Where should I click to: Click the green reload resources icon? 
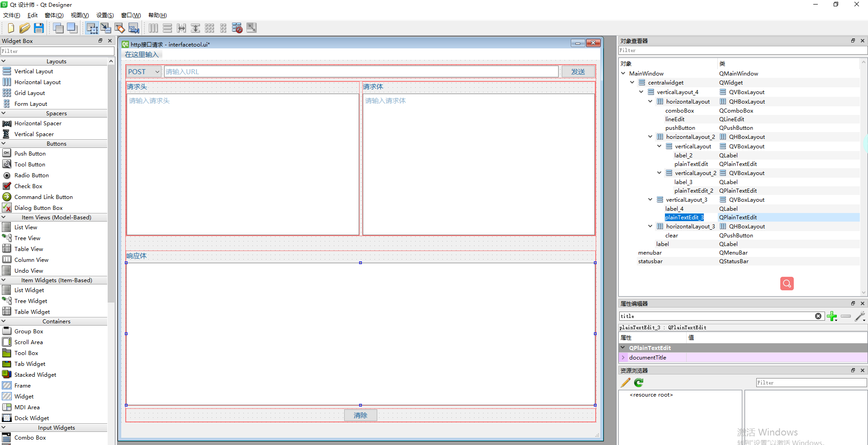tap(639, 383)
